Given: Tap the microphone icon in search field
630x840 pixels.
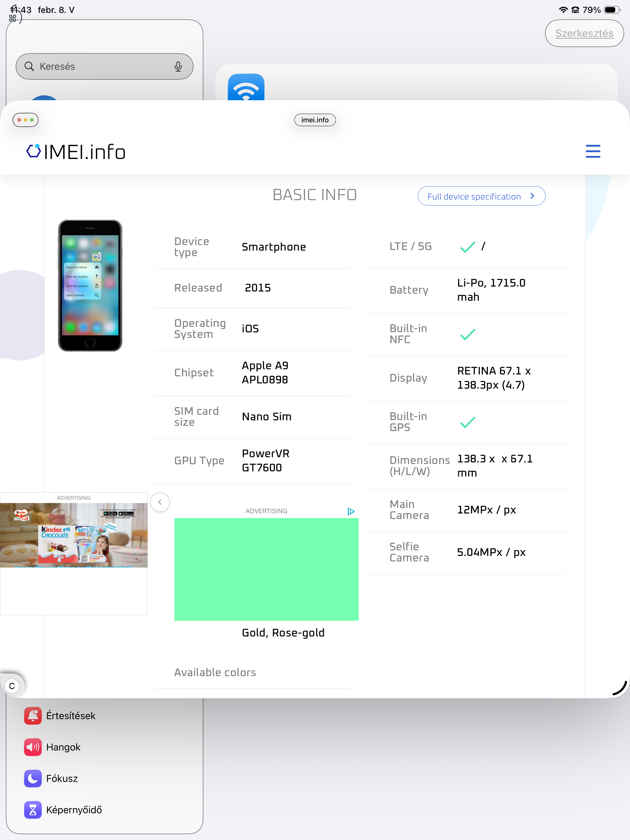Looking at the screenshot, I should pos(178,66).
